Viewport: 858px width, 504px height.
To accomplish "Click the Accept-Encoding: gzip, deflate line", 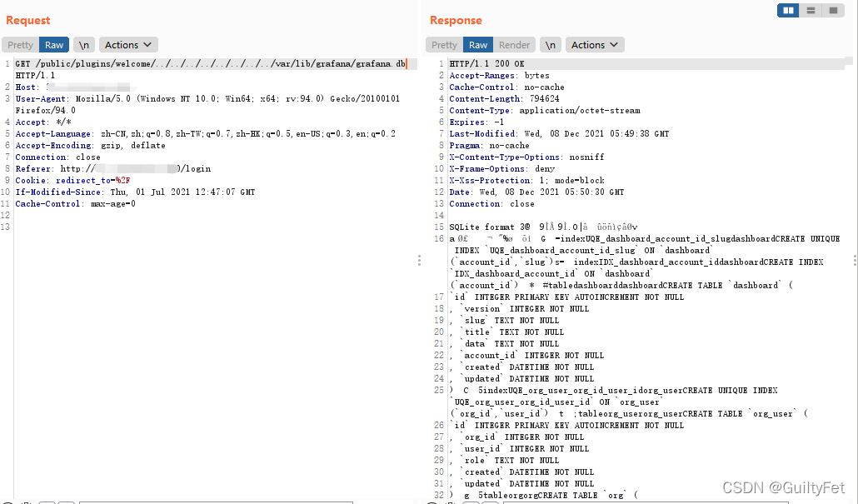I will [x=90, y=146].
